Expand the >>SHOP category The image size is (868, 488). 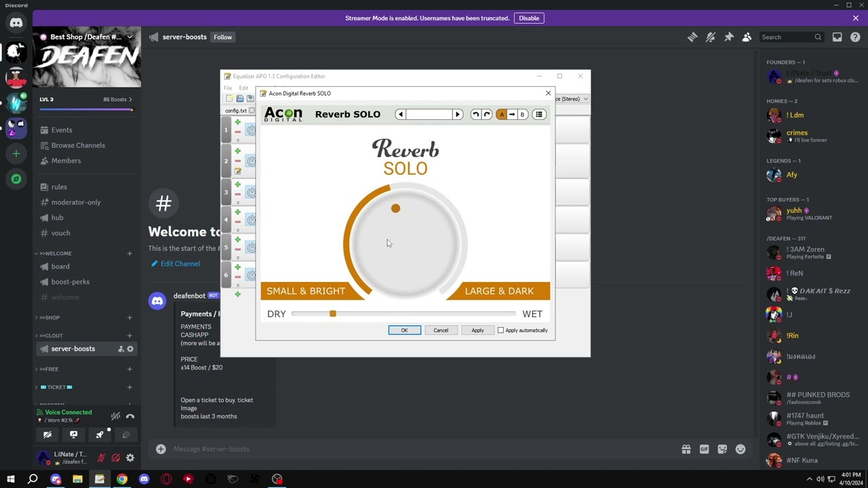(x=49, y=317)
